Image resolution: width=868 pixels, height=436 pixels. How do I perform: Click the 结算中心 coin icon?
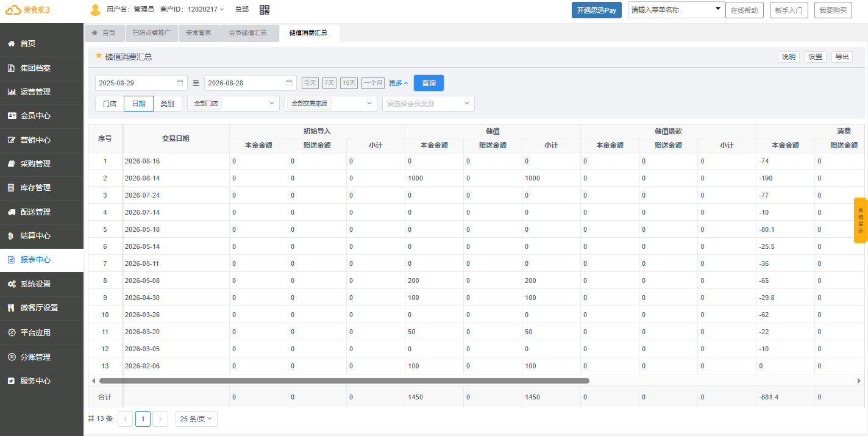[11, 236]
